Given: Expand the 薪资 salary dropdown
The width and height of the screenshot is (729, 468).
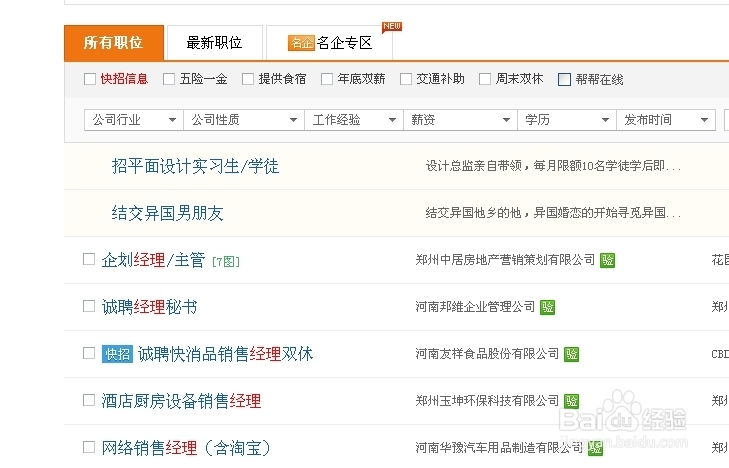Looking at the screenshot, I should (x=460, y=120).
